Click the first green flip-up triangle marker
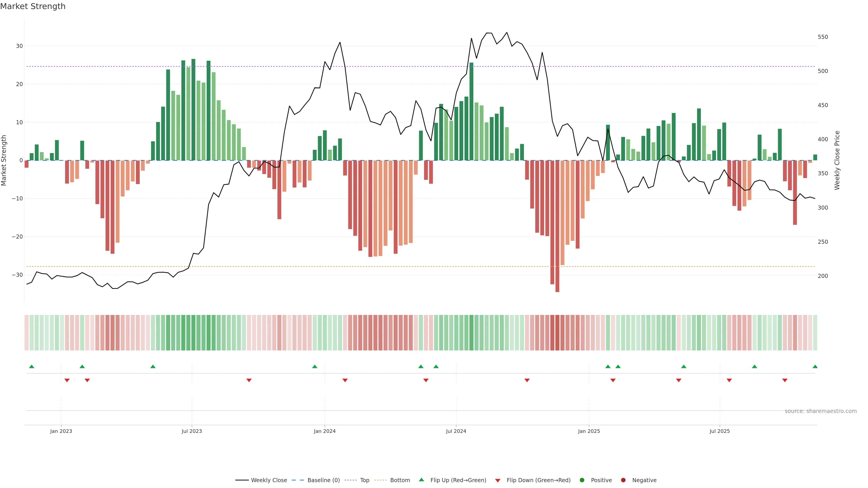Screen dimensions: 868x488 [x=32, y=366]
